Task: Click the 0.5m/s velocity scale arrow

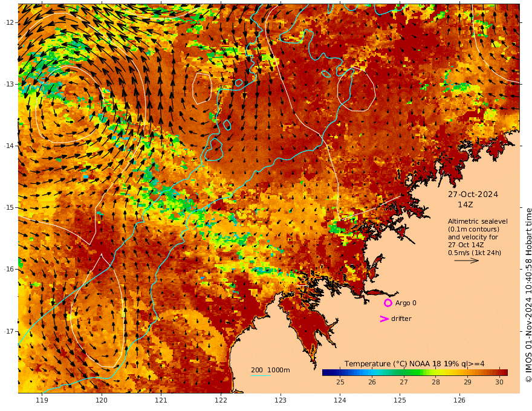Action: tap(467, 261)
